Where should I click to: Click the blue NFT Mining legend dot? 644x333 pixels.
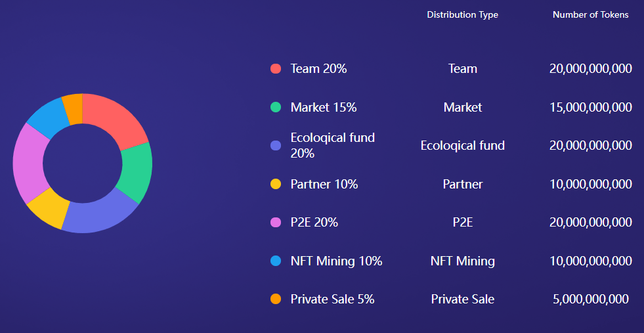point(276,261)
